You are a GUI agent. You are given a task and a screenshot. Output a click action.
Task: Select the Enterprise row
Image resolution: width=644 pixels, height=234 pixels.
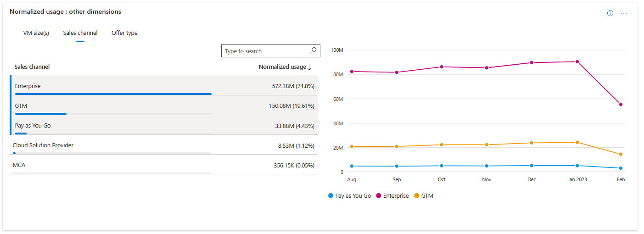[138, 85]
